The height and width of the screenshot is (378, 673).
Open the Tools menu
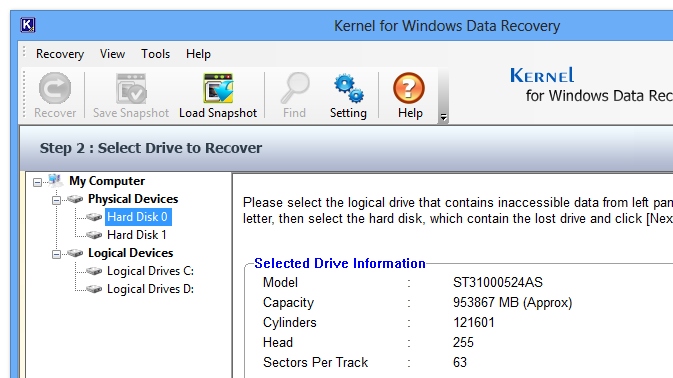[x=155, y=54]
